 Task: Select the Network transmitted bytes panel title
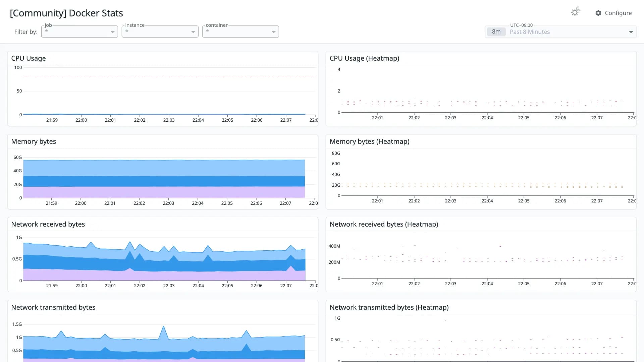point(53,307)
